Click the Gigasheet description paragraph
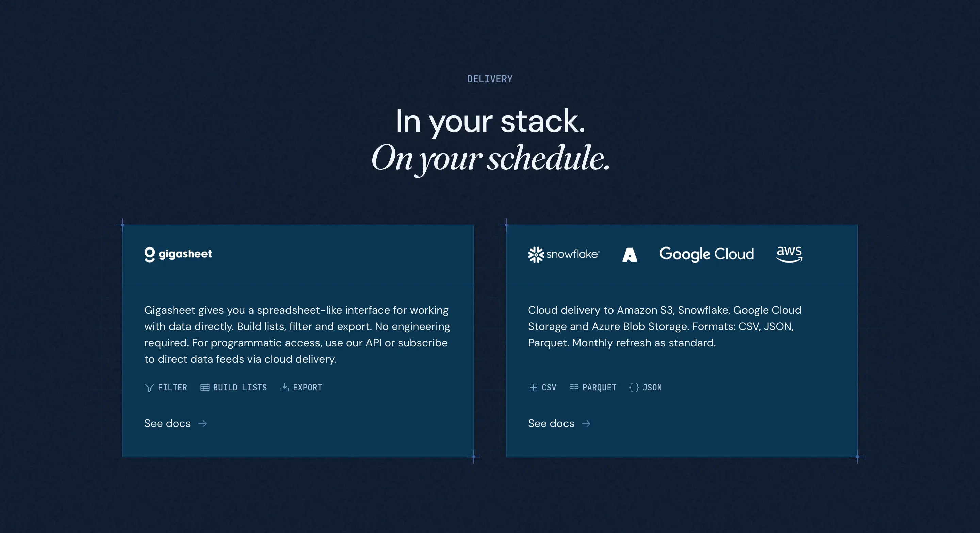The width and height of the screenshot is (980, 533). (x=297, y=334)
